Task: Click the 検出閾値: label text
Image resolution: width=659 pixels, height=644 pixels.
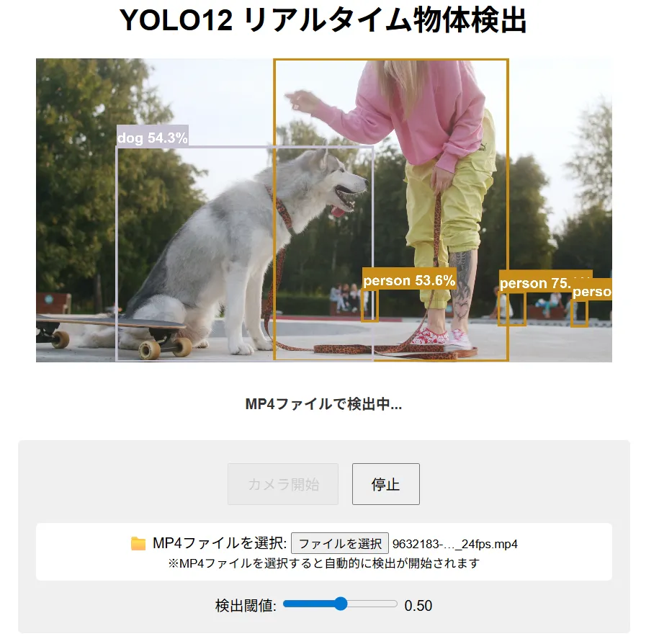Action: [x=246, y=605]
